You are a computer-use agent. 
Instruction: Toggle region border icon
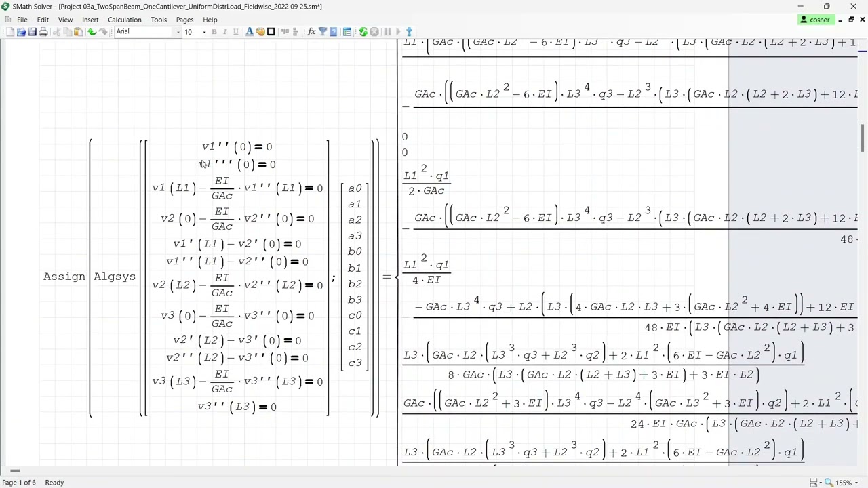[271, 32]
